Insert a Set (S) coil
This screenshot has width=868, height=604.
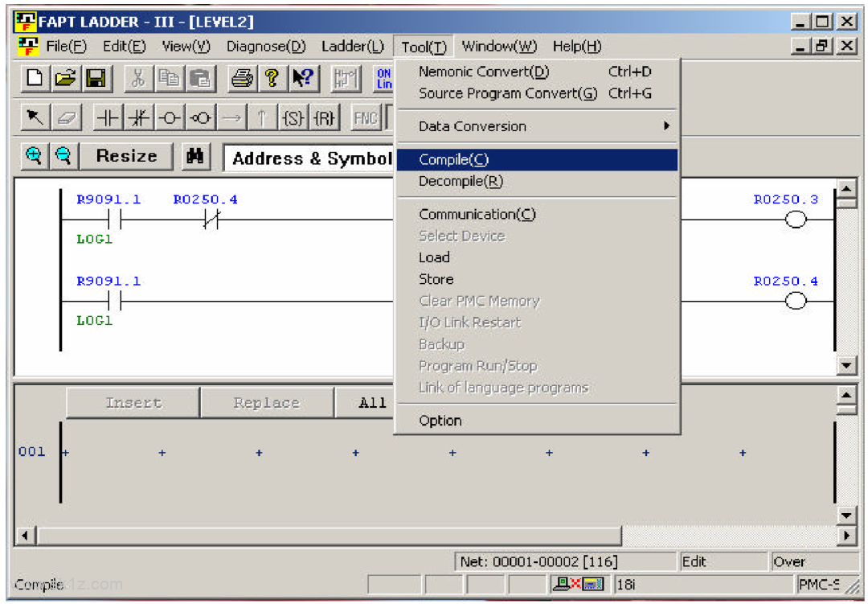tap(293, 117)
